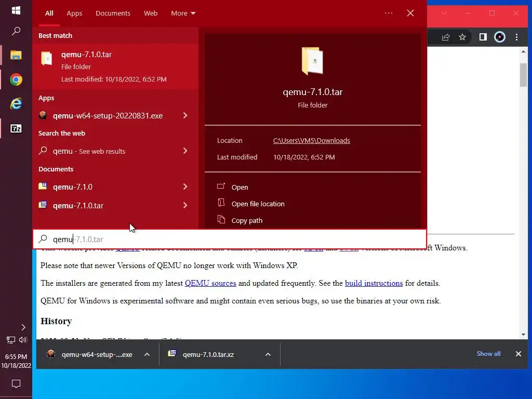Click the 6:55 PM clock
This screenshot has width=532, height=399.
tap(16, 356)
